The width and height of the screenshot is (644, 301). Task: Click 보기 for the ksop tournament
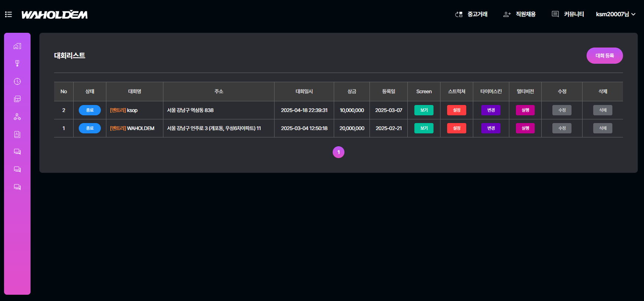424,110
